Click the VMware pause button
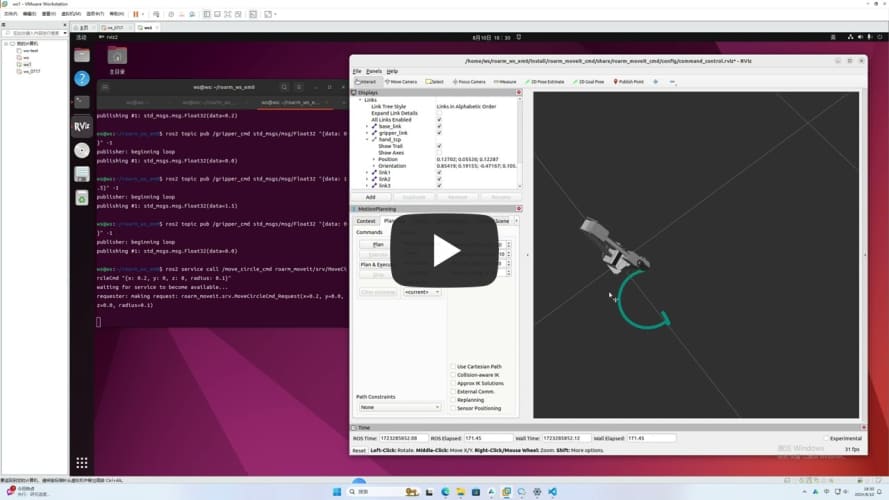Viewport: 889px width, 500px height. coord(136,14)
